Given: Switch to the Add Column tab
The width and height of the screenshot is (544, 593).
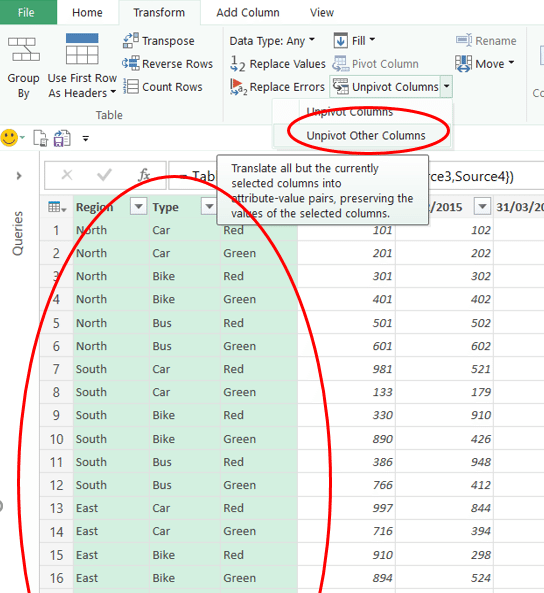Looking at the screenshot, I should pos(248,12).
